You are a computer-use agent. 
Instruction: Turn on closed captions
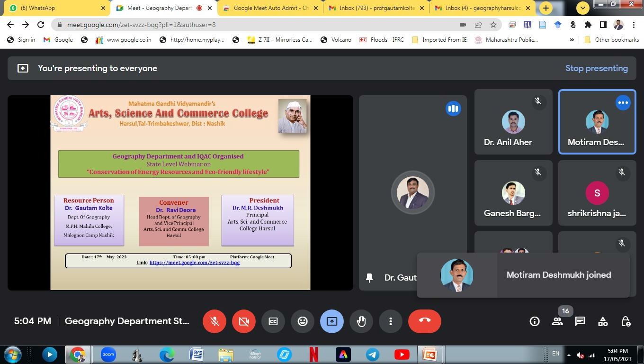click(273, 321)
